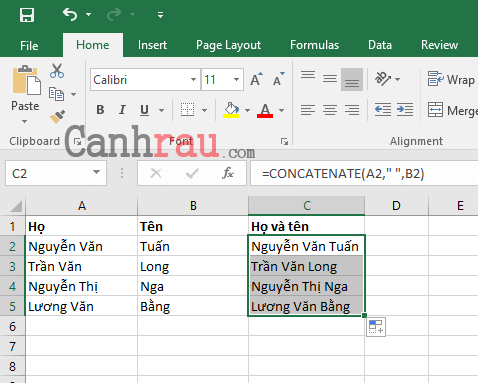Toggle Bold formatting
This screenshot has width=478, height=383.
coord(100,110)
